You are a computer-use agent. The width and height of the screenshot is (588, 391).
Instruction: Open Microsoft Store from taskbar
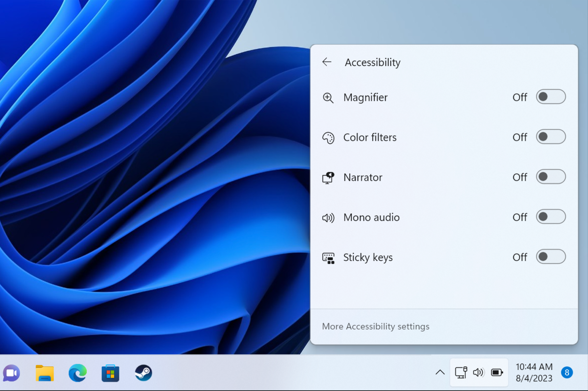110,373
